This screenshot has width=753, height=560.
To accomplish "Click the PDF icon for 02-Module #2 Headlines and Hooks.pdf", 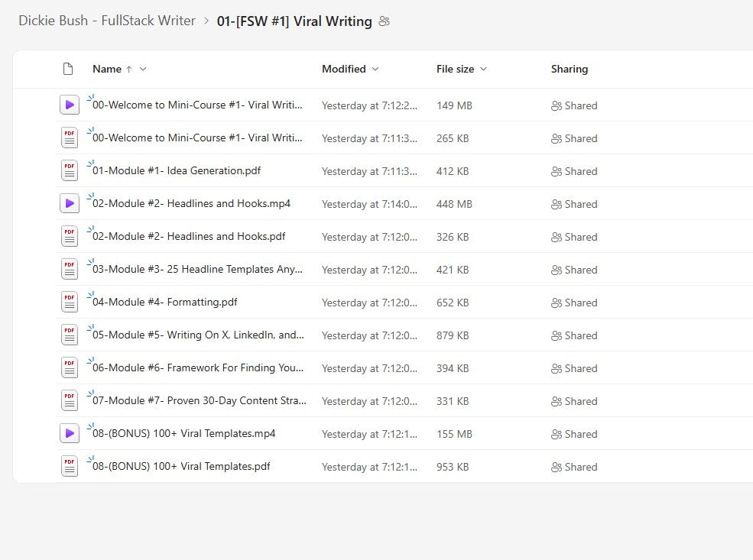I will (69, 236).
